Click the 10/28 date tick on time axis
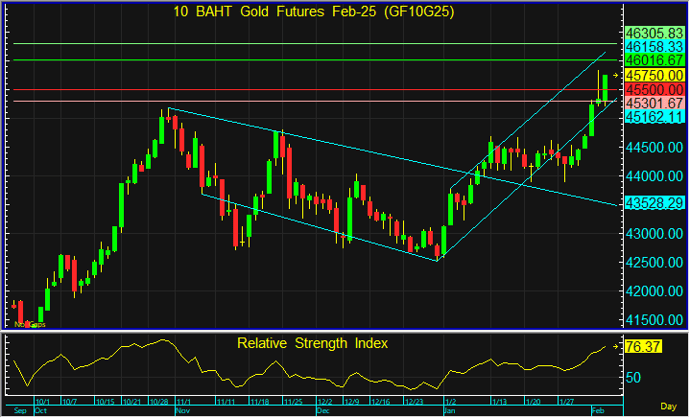Viewport: 690px width, 418px height. pyautogui.click(x=158, y=402)
